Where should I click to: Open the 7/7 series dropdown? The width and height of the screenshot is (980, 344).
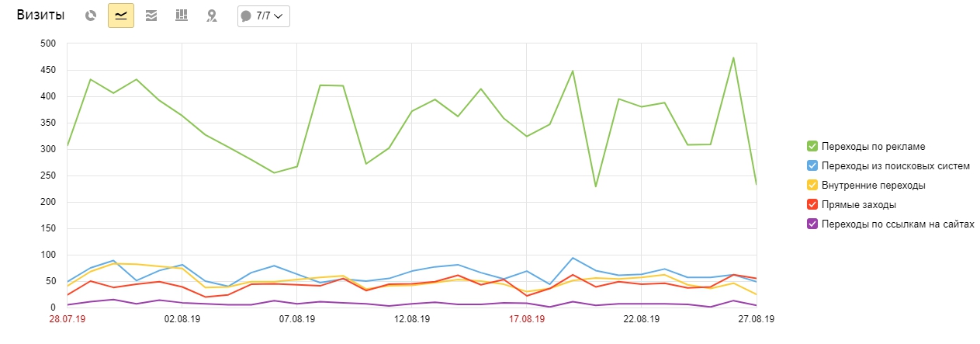pos(264,16)
